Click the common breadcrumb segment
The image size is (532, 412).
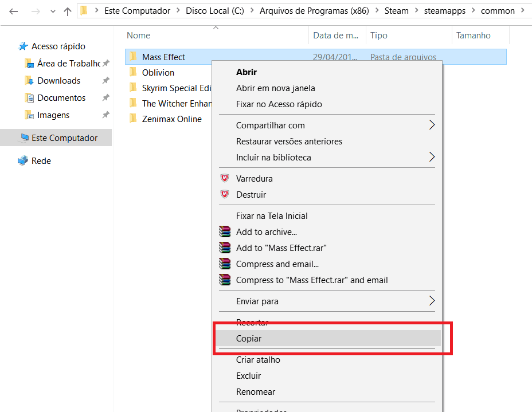(498, 11)
